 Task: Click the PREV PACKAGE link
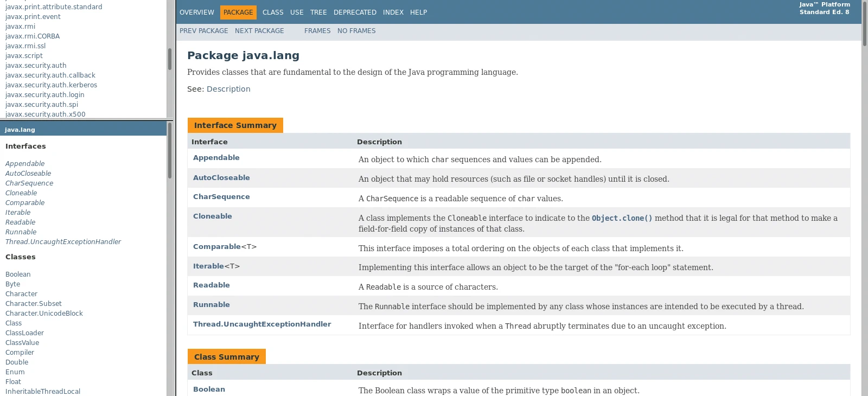click(203, 31)
